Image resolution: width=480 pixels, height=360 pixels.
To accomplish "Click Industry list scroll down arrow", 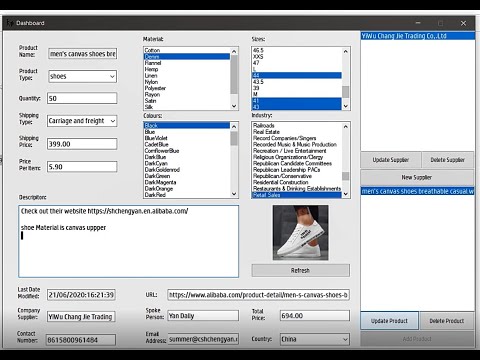I will [346, 194].
